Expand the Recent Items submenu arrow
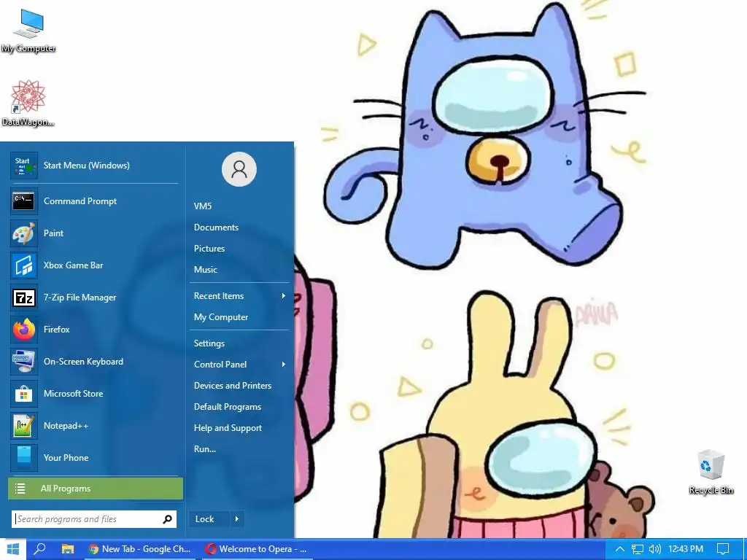Screen dimensions: 747x560 click(x=284, y=296)
